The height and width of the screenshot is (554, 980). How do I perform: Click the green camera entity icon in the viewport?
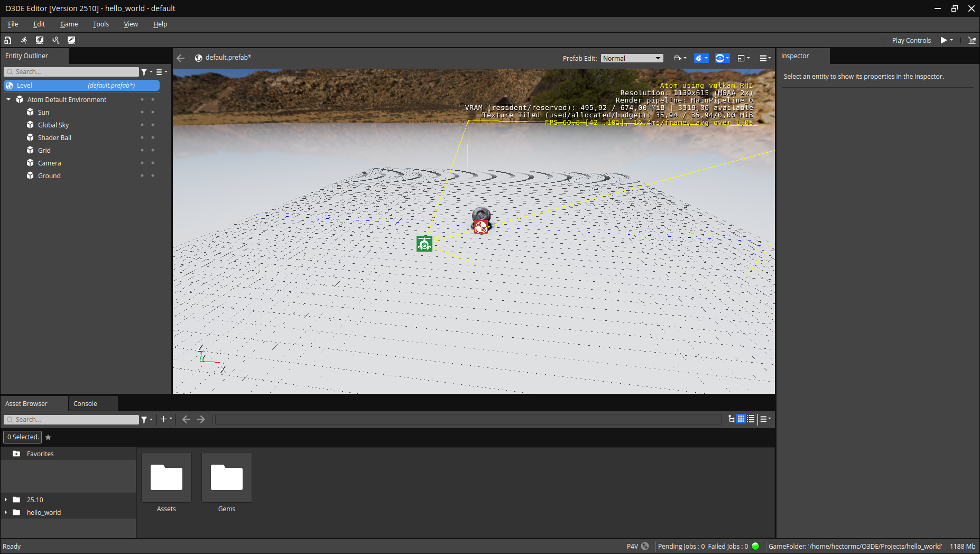pyautogui.click(x=424, y=244)
